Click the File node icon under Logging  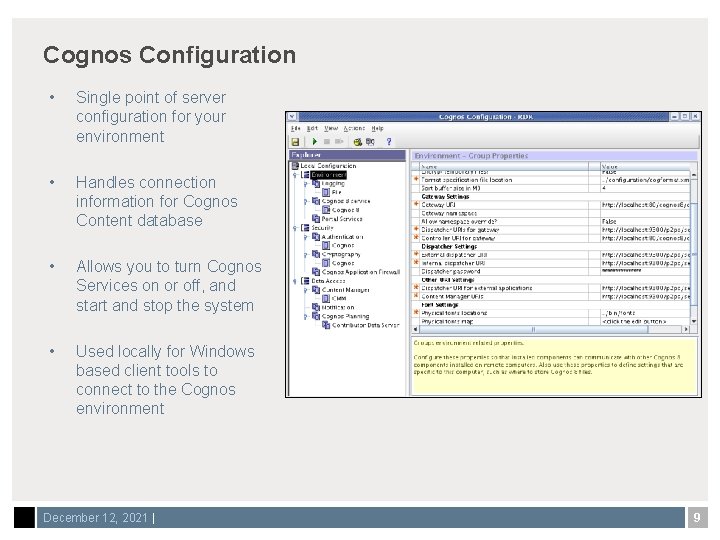click(x=326, y=192)
